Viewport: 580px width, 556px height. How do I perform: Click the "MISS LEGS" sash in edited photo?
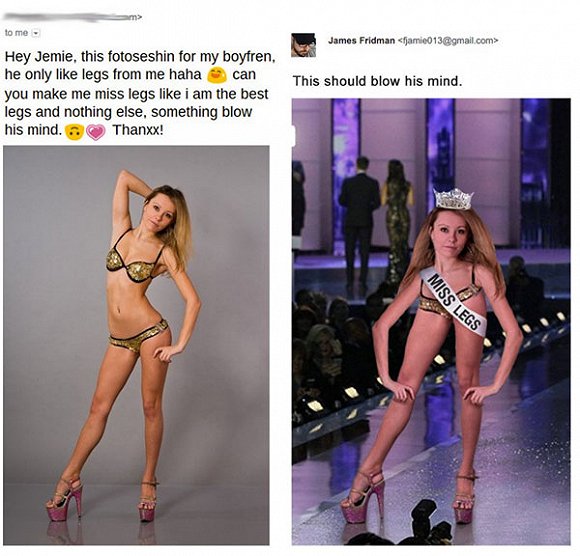pos(452,301)
